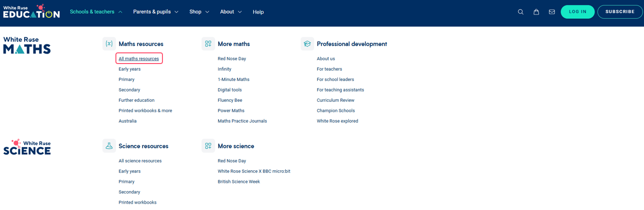Click the Science resources flask icon
The height and width of the screenshot is (210, 644).
pos(109,146)
